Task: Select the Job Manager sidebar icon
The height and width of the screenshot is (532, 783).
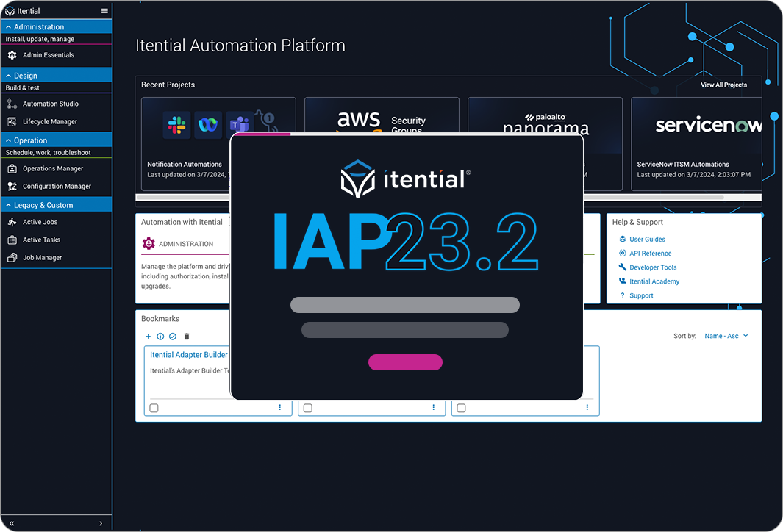Action: click(x=12, y=258)
